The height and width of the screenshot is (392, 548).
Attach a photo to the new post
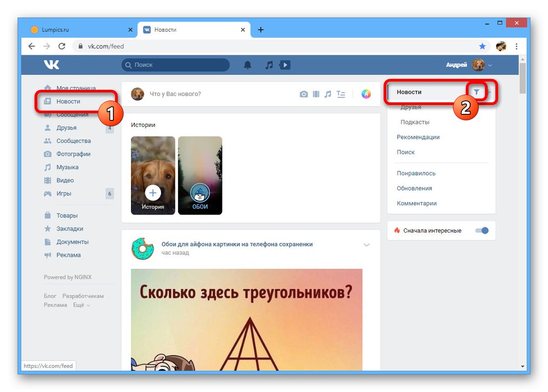tap(304, 94)
